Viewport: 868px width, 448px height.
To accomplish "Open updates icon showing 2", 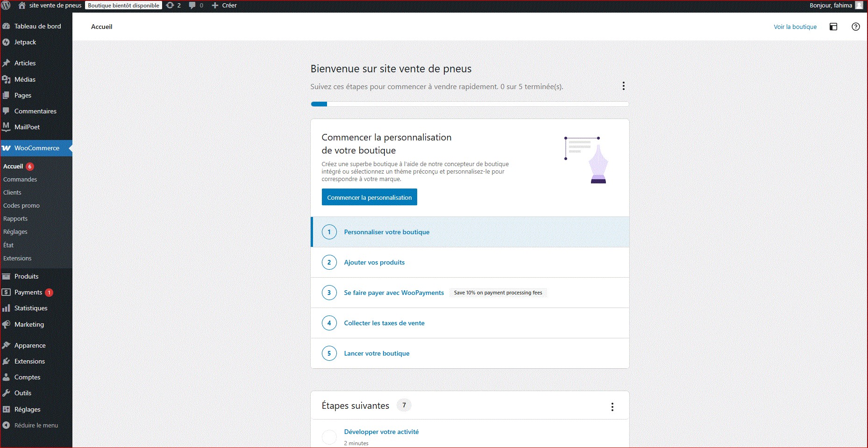I will (x=170, y=5).
